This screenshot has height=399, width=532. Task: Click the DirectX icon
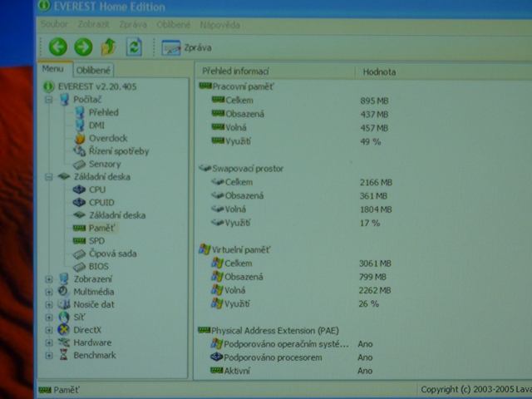[64, 330]
